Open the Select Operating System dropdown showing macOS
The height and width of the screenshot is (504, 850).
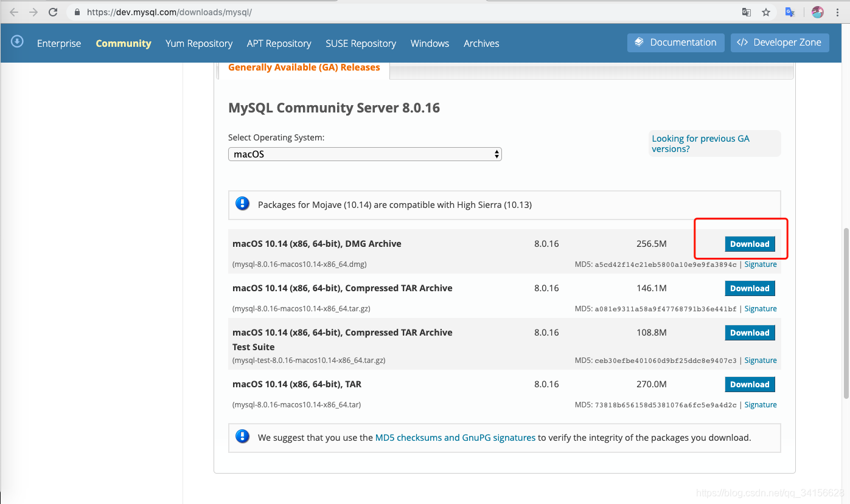pyautogui.click(x=365, y=154)
